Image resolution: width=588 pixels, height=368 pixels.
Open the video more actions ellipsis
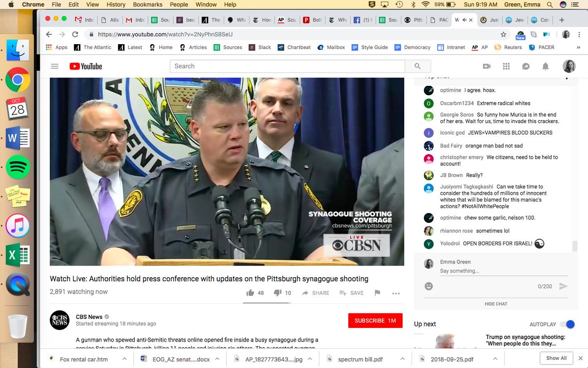[x=396, y=293]
